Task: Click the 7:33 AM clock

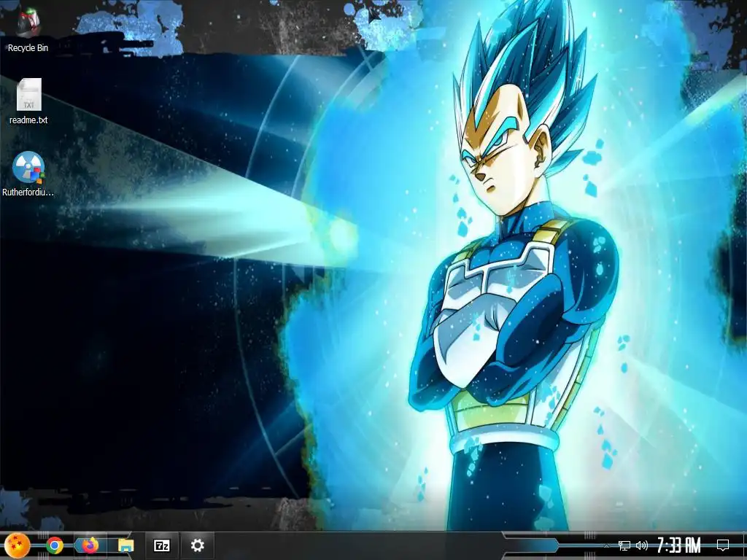Action: coord(679,545)
